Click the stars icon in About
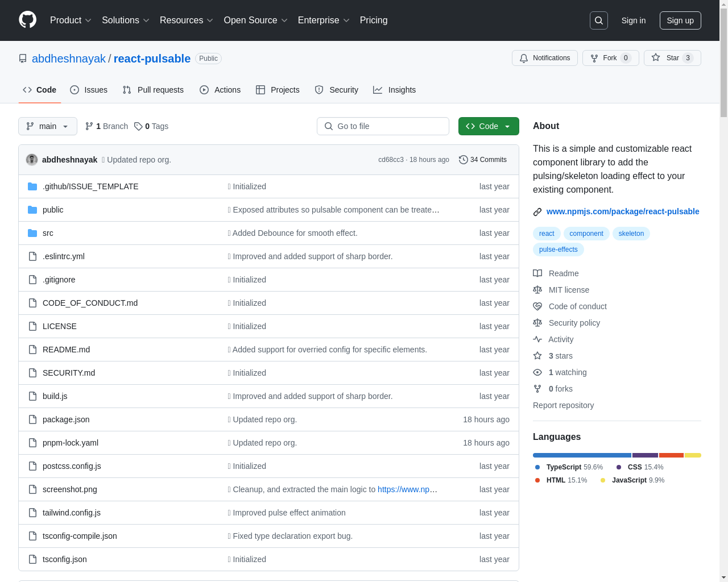The height and width of the screenshot is (582, 728). tap(537, 356)
